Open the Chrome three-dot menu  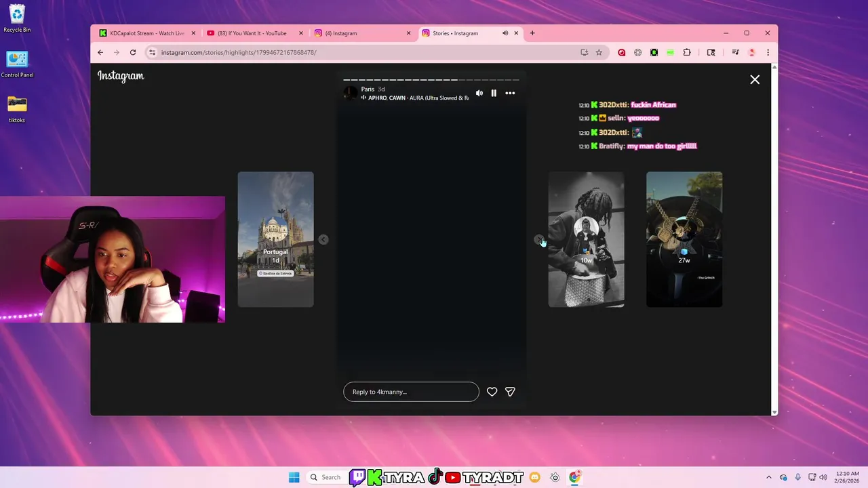pyautogui.click(x=768, y=52)
